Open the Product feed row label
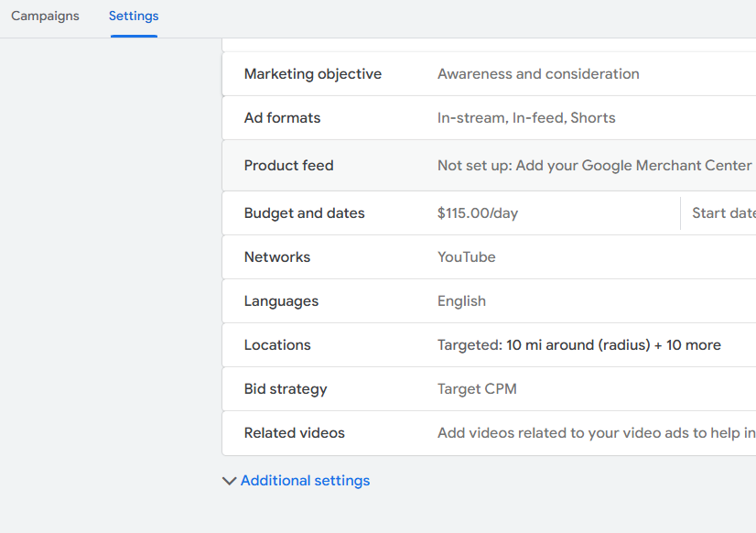 click(288, 166)
